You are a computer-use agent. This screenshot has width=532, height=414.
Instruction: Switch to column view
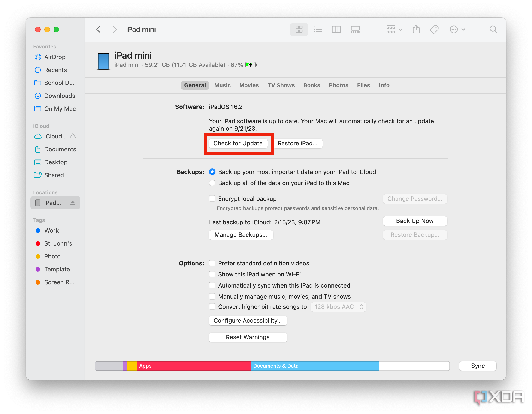[x=336, y=30]
